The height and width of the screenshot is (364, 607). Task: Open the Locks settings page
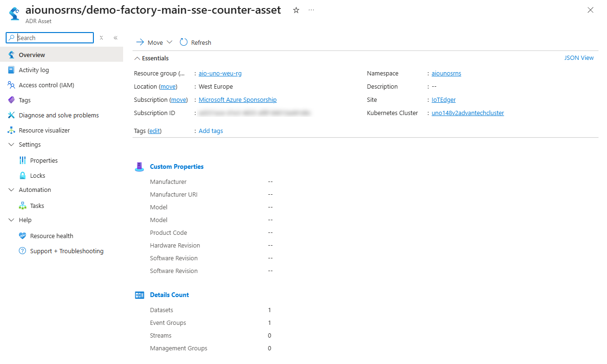38,175
